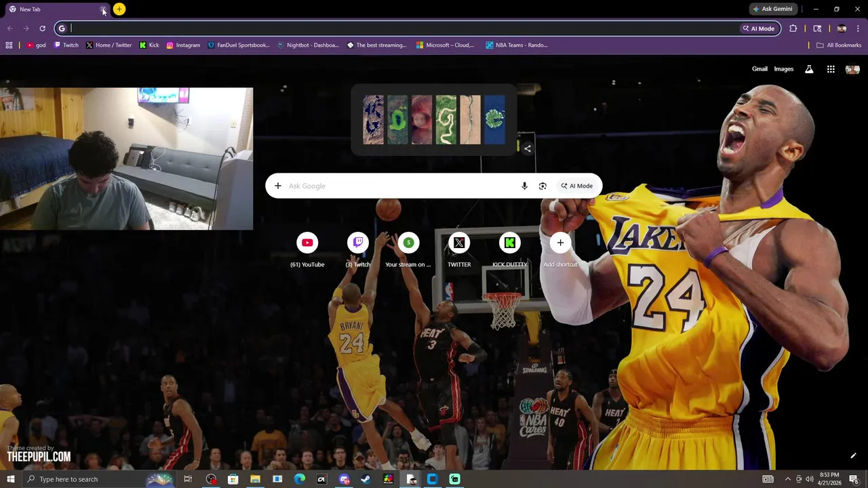Image resolution: width=868 pixels, height=488 pixels.
Task: Expand the All Bookmarks folder
Action: coord(839,45)
